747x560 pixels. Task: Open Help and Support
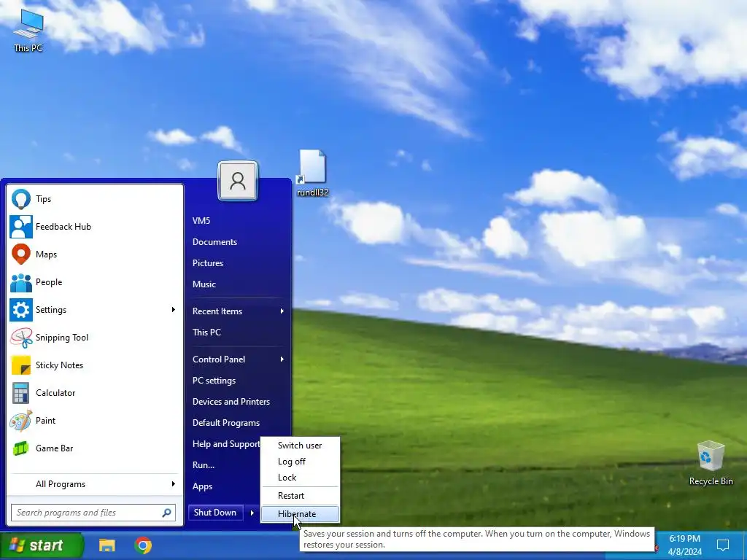[226, 444]
